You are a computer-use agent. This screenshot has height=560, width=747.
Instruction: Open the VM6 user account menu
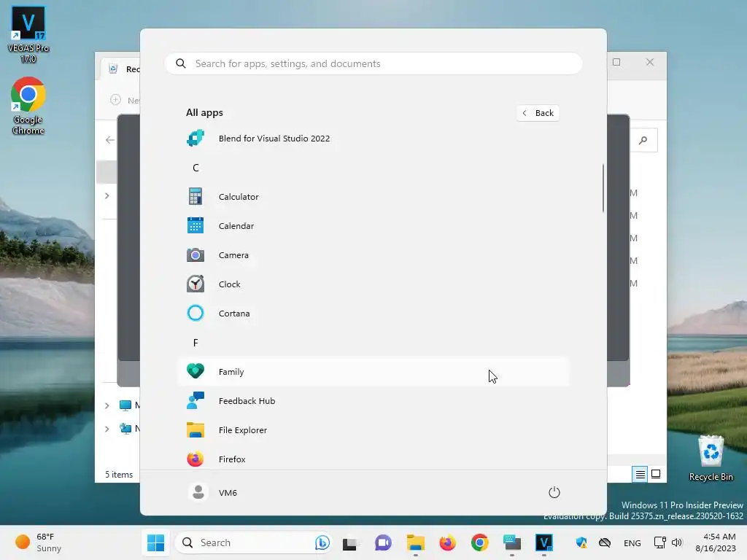(213, 492)
